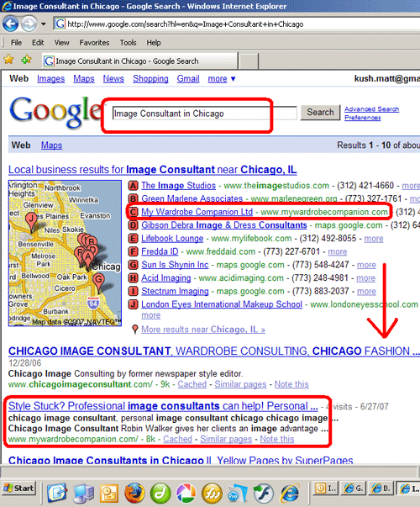Launch Fireworks yellow icon in quick launch

point(212,493)
